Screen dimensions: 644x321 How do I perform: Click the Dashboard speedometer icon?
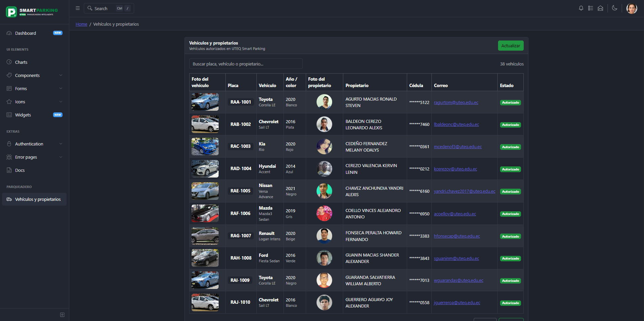pos(9,33)
